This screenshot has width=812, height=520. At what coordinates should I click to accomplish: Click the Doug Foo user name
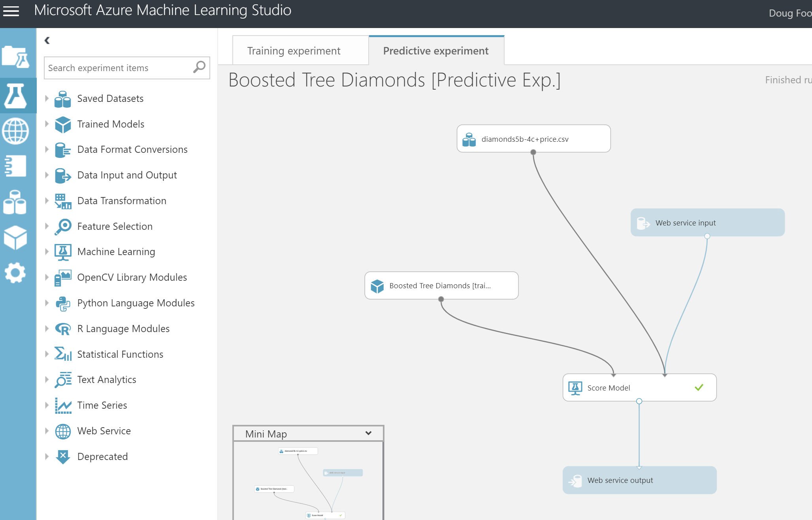[x=790, y=13]
